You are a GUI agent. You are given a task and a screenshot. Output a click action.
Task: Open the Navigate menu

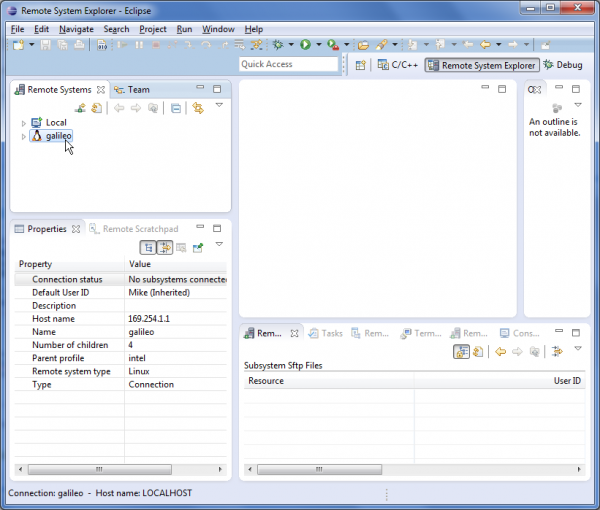tap(76, 29)
